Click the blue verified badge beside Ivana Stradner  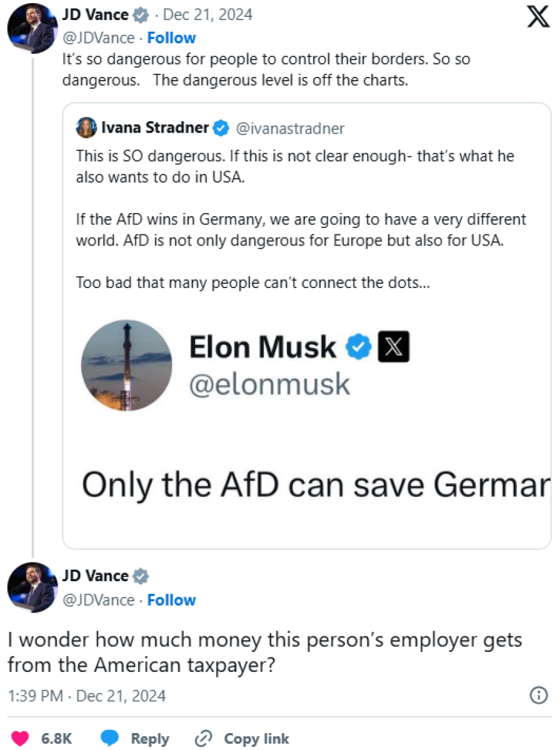[220, 129]
